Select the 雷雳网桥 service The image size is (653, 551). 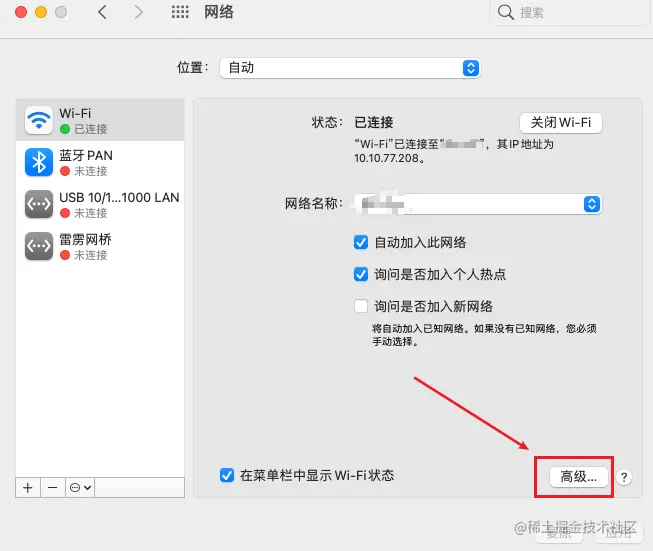100,246
